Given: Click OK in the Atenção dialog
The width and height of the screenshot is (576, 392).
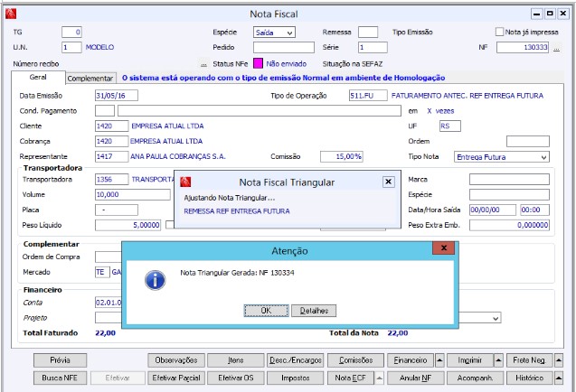Looking at the screenshot, I should (x=266, y=311).
